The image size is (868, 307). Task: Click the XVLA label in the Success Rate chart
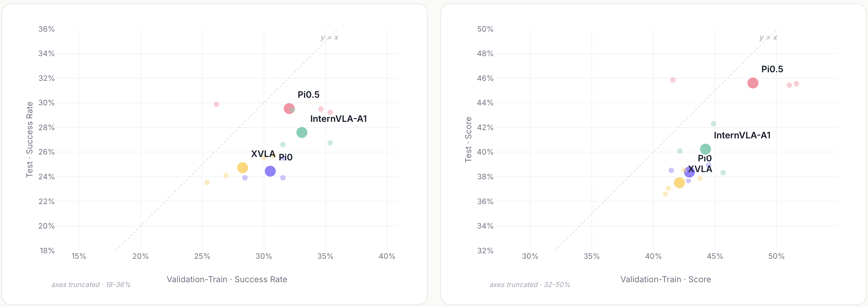click(263, 154)
